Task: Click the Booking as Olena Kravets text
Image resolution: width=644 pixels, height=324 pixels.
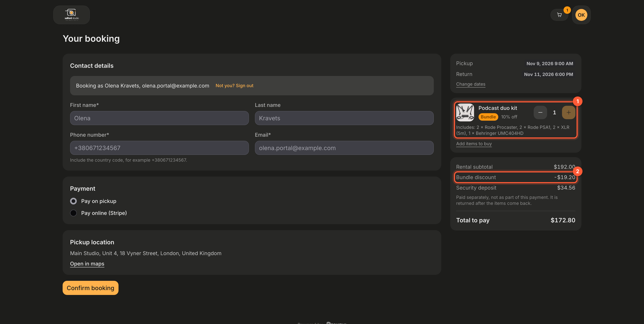Action: [143, 86]
